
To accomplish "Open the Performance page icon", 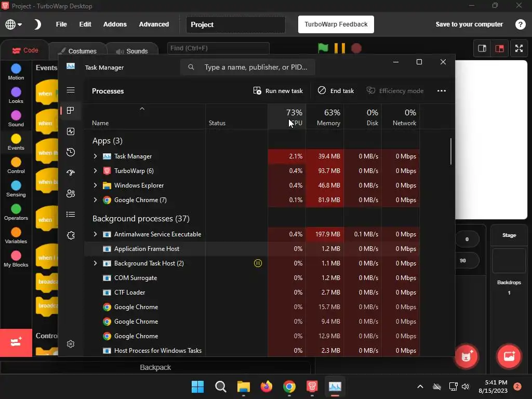I will pos(71,131).
